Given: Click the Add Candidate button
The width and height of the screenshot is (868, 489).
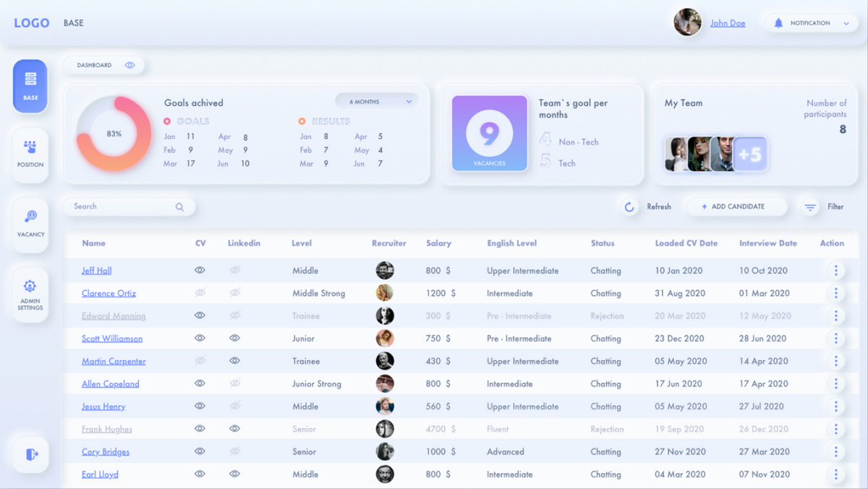Looking at the screenshot, I should coord(736,206).
